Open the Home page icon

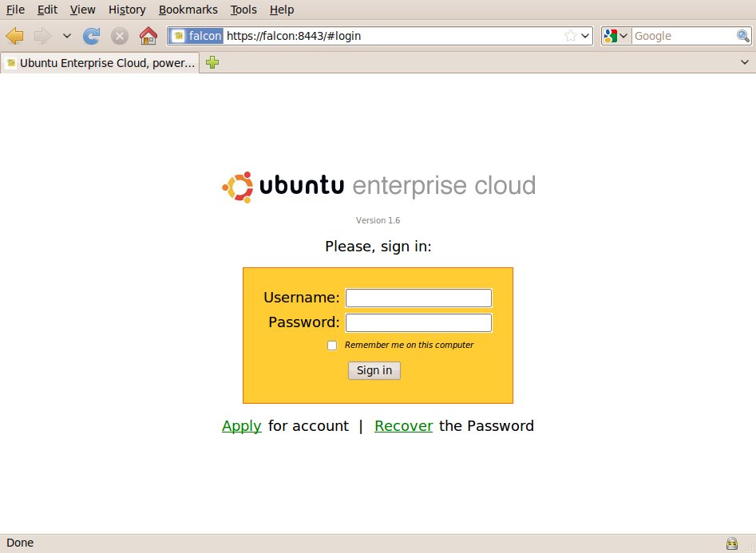click(x=148, y=36)
